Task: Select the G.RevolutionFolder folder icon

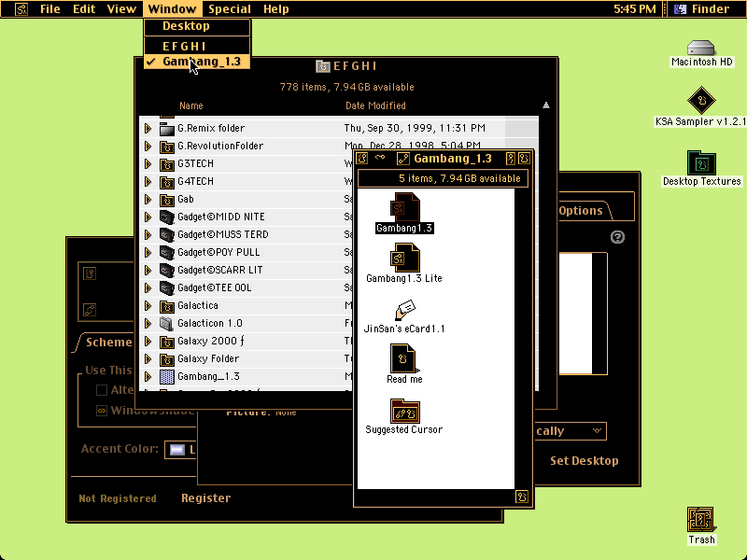Action: pos(167,147)
